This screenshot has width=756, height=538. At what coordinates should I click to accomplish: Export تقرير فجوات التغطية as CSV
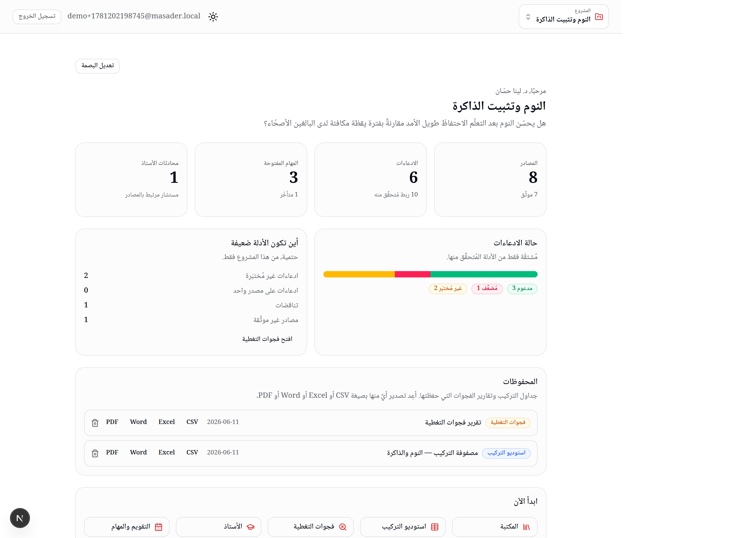192,422
